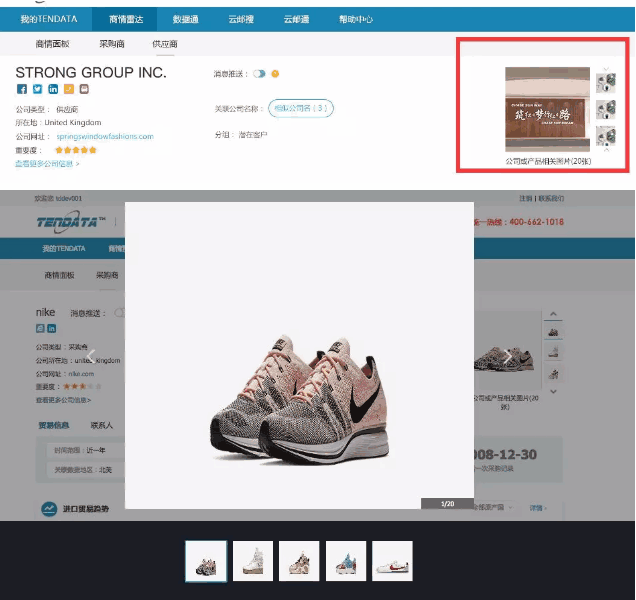Viewport: 636px width, 600px height.
Task: Open springswindowfashions.com website link
Action: click(105, 136)
